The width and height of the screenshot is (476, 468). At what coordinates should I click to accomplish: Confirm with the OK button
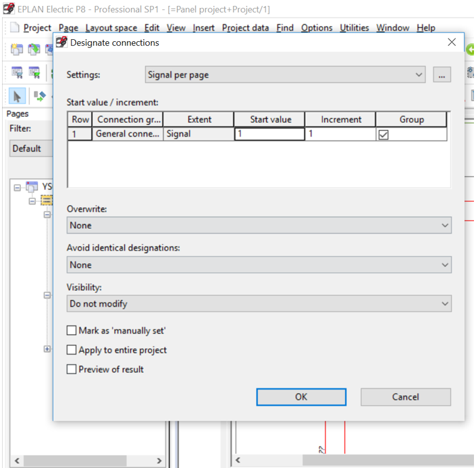click(x=301, y=396)
